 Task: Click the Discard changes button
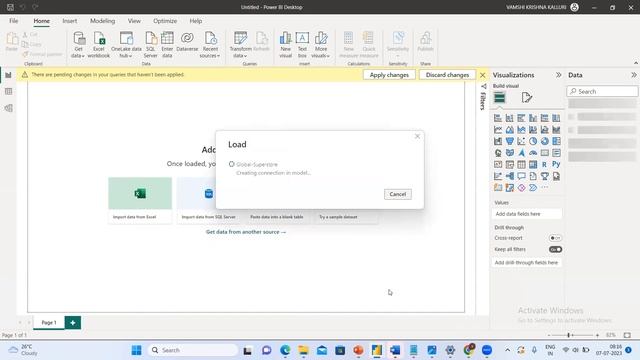pos(447,75)
